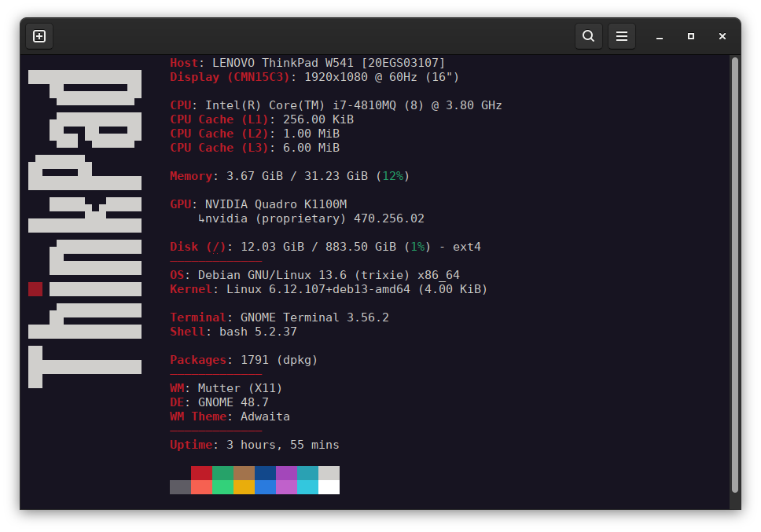Click the dark green color block
761x532 pixels.
click(222, 473)
